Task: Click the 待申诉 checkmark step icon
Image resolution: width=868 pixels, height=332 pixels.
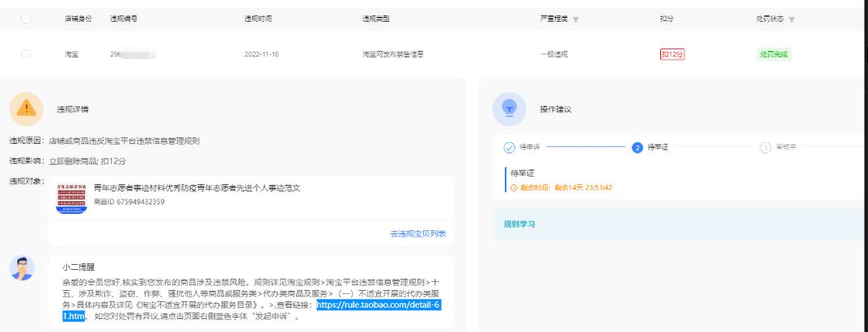Action: tap(509, 147)
